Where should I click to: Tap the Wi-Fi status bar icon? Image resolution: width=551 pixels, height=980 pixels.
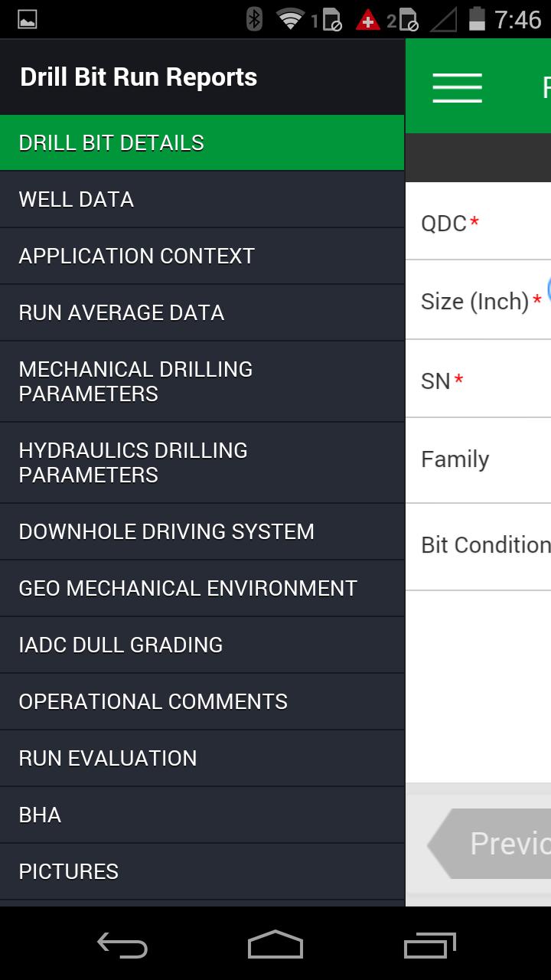tap(290, 19)
